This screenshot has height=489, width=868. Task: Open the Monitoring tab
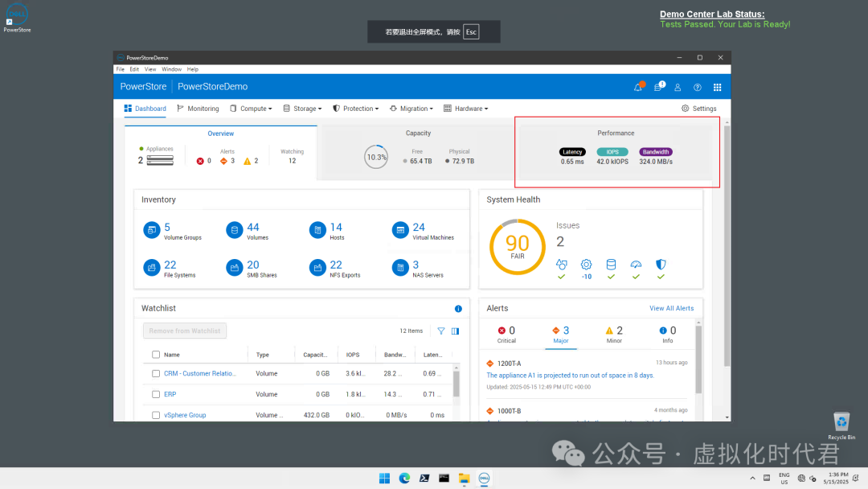tap(198, 109)
